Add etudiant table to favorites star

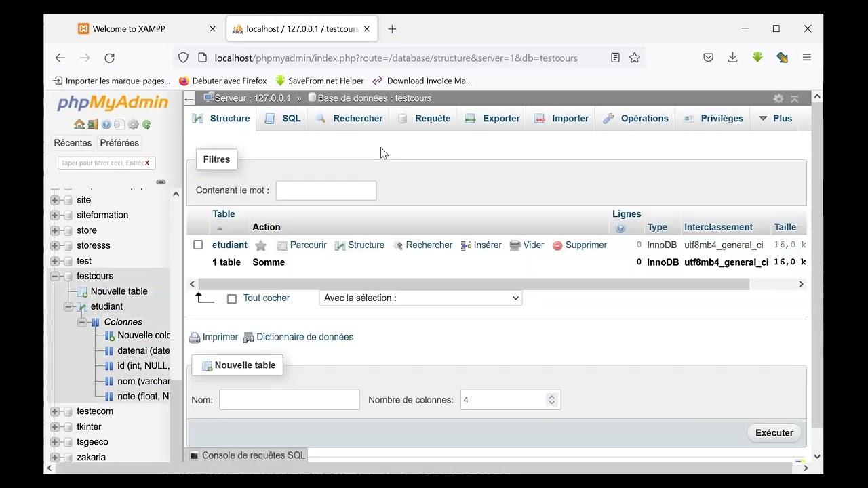click(260, 245)
